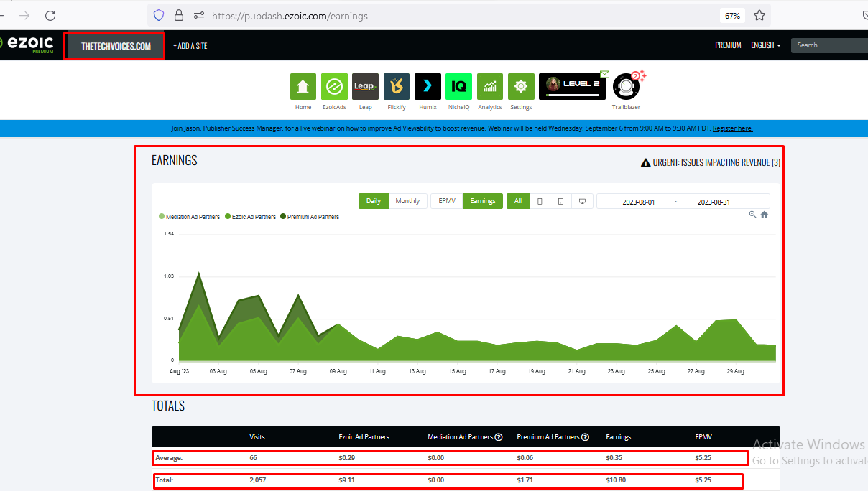Filter the chart by desktop device icon
The width and height of the screenshot is (868, 491).
[582, 201]
